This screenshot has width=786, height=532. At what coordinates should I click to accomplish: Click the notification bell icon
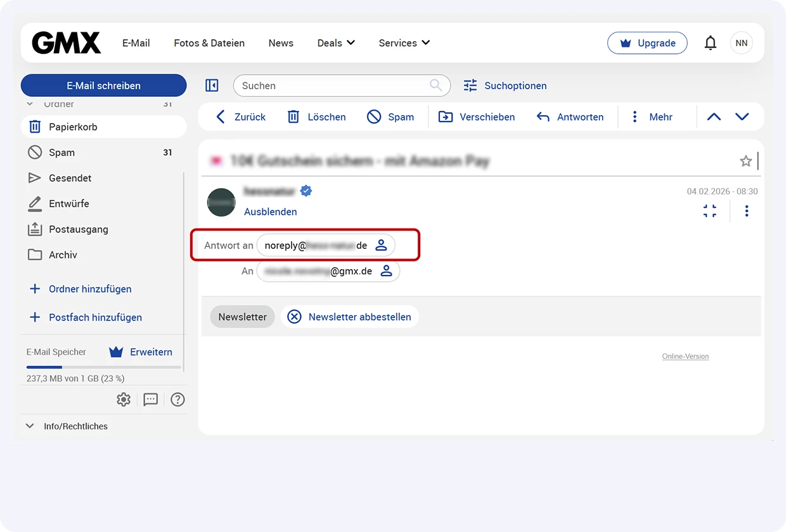pos(711,43)
